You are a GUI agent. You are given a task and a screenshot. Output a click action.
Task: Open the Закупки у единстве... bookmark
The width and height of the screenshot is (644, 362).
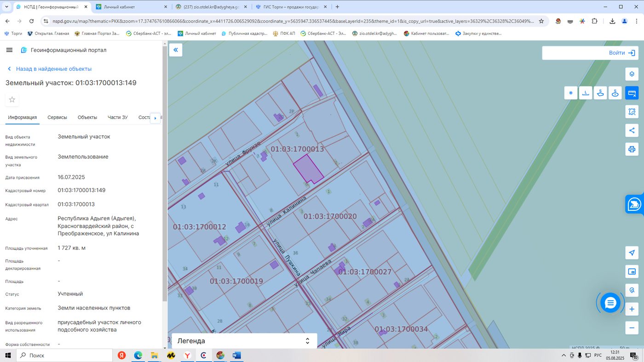pos(478,34)
